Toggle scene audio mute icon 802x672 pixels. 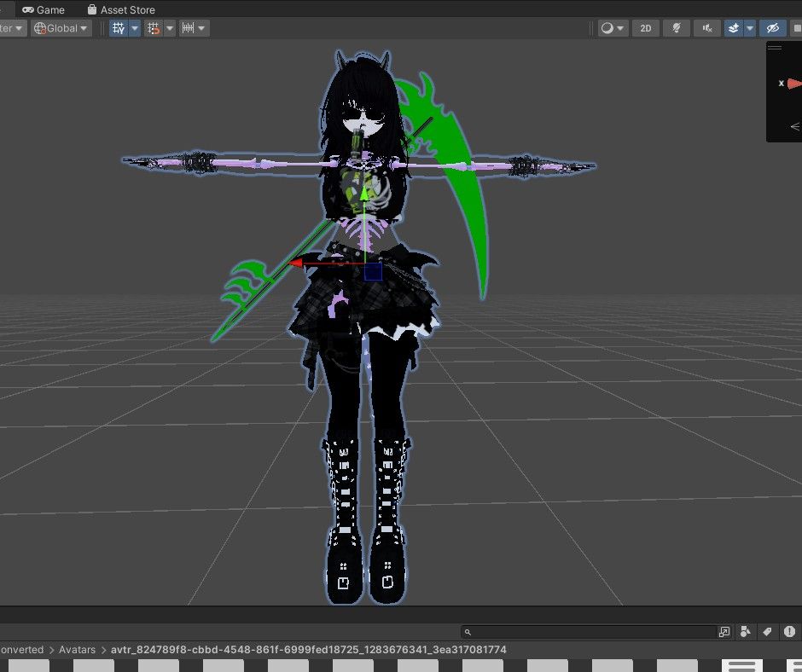[707, 28]
